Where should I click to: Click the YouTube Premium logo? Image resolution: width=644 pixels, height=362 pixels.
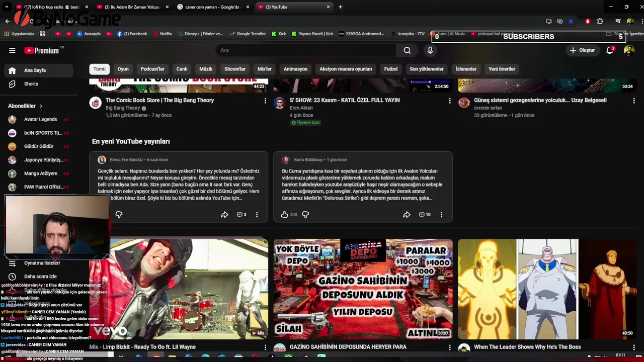(42, 50)
